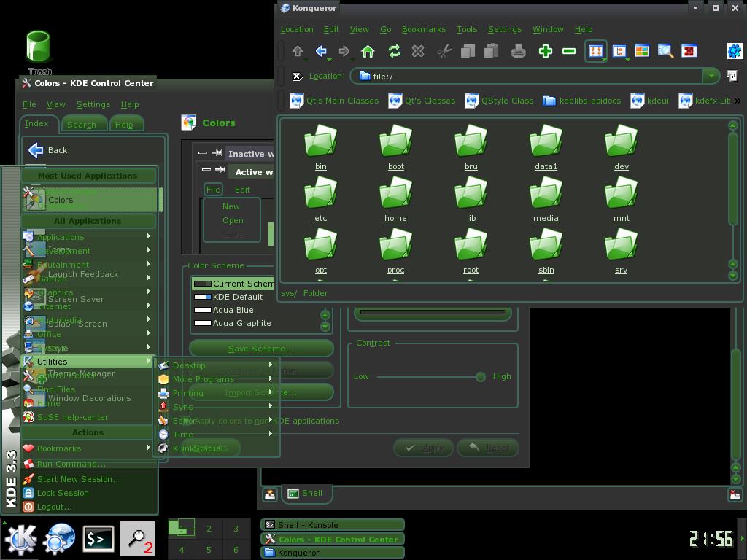Open the QStyle Class bookmark

(499, 101)
